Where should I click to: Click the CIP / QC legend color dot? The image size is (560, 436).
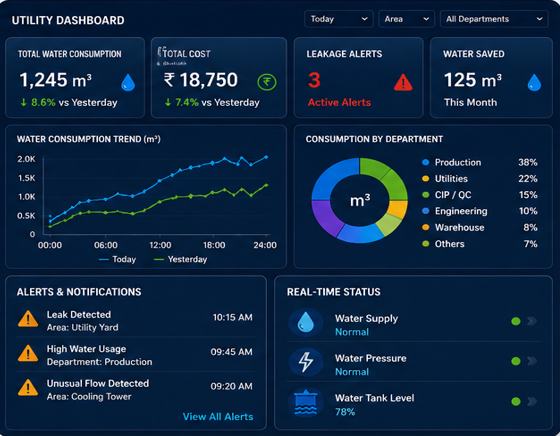point(425,195)
